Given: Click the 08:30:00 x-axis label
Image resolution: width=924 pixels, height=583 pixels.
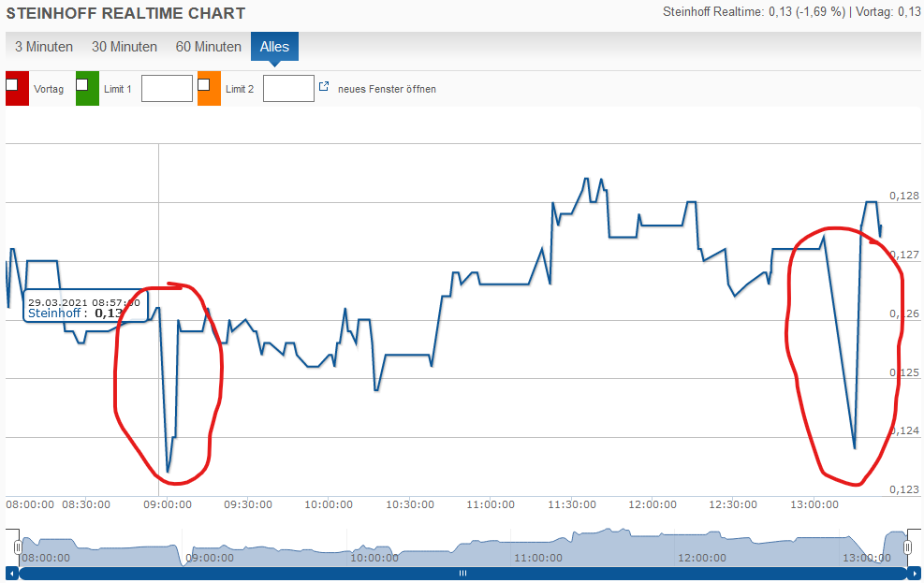Looking at the screenshot, I should point(86,504).
